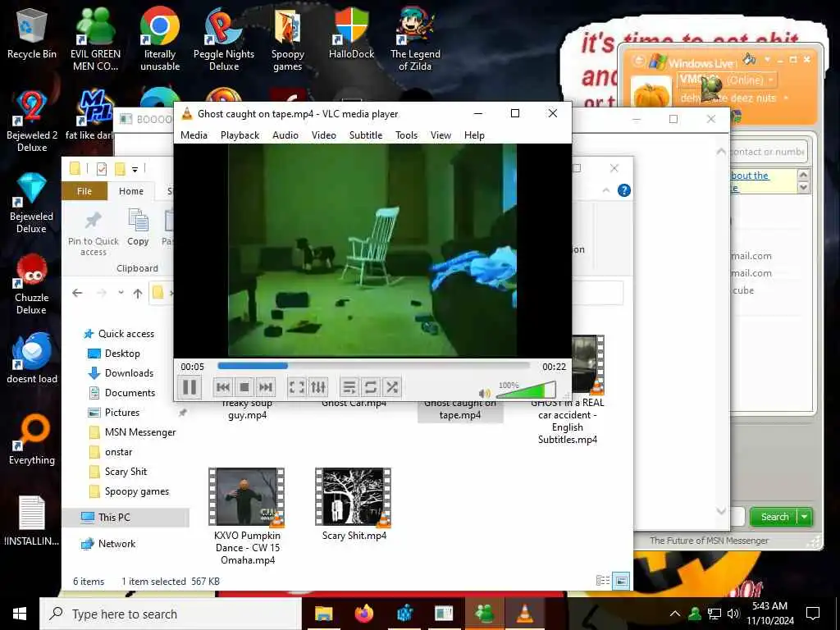
Task: Select This PC in navigation pane
Action: click(126, 518)
